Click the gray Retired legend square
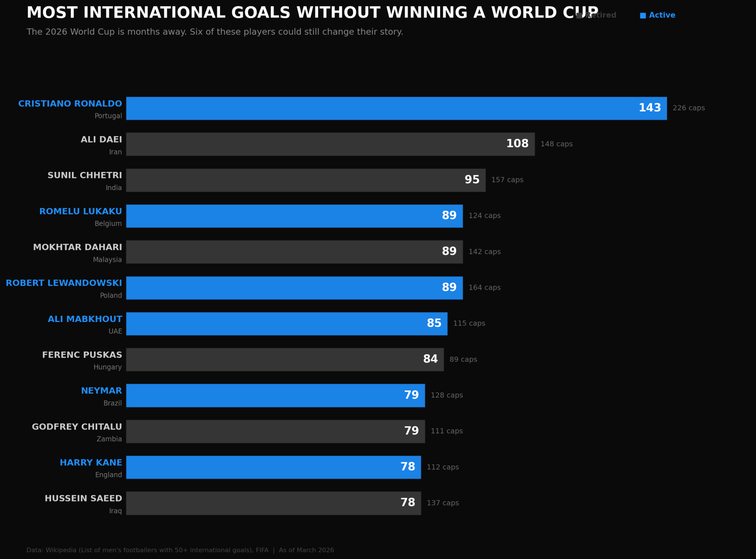Image resolution: width=756 pixels, height=559 pixels. click(579, 16)
